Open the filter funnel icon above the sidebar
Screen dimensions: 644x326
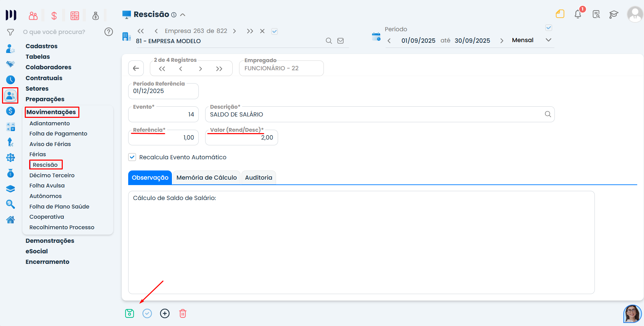pyautogui.click(x=11, y=32)
